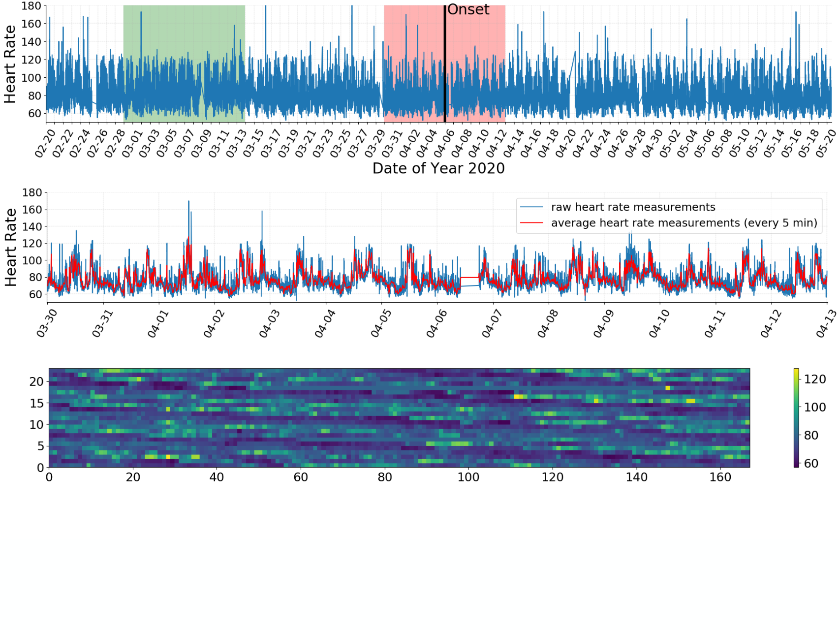
Task: Click the "60" colorbar tick label
Action: (811, 463)
